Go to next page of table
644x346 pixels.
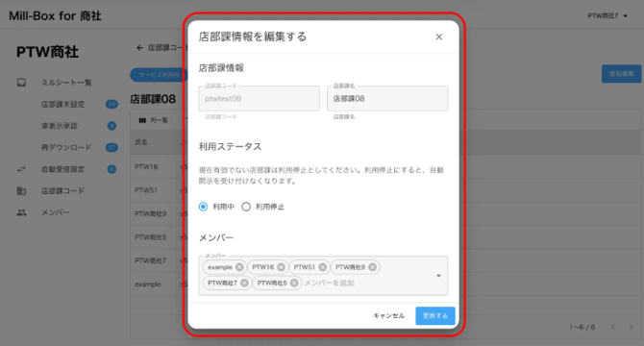pyautogui.click(x=632, y=327)
